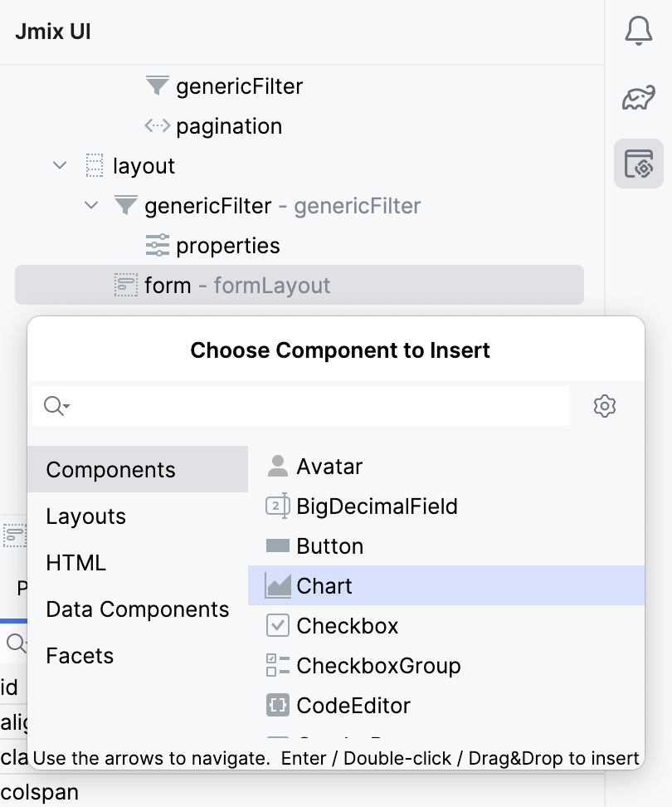Click the CheckboxGroup component icon
The height and width of the screenshot is (807, 672).
click(278, 666)
